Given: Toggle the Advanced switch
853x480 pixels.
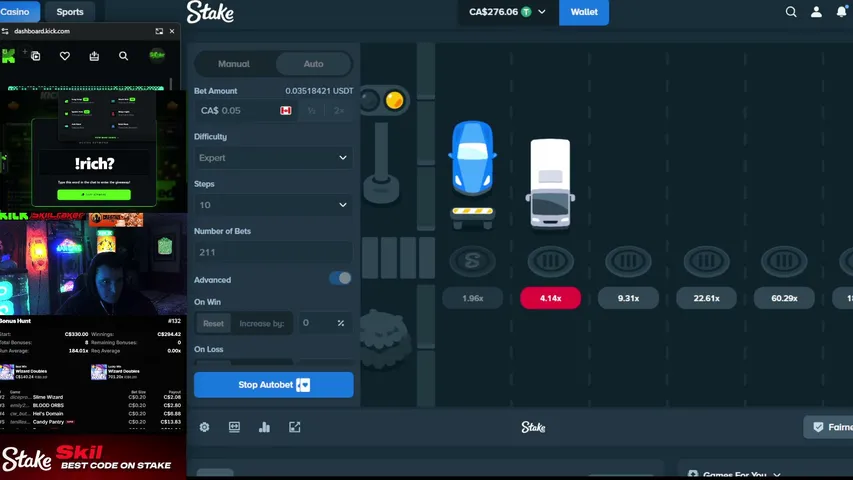Looking at the screenshot, I should [341, 279].
